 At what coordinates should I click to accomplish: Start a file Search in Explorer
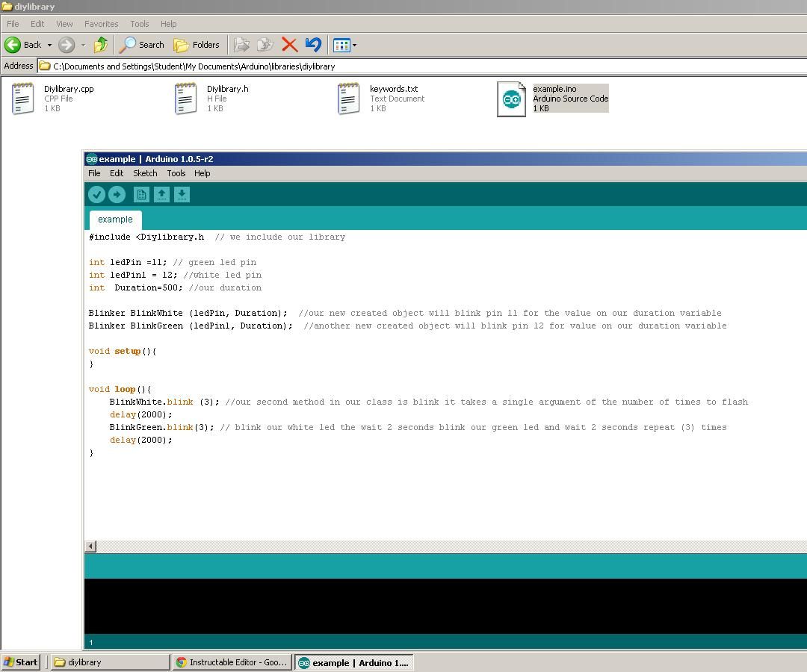[x=141, y=45]
